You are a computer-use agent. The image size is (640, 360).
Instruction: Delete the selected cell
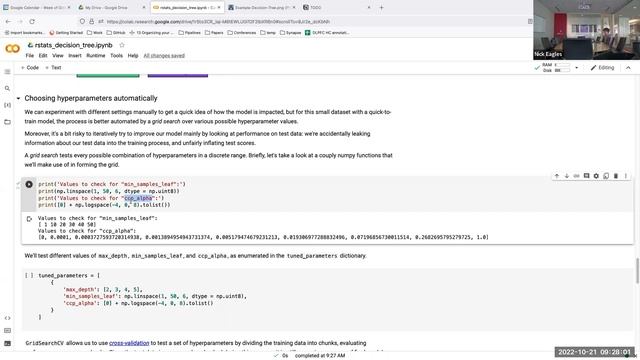(x=616, y=176)
